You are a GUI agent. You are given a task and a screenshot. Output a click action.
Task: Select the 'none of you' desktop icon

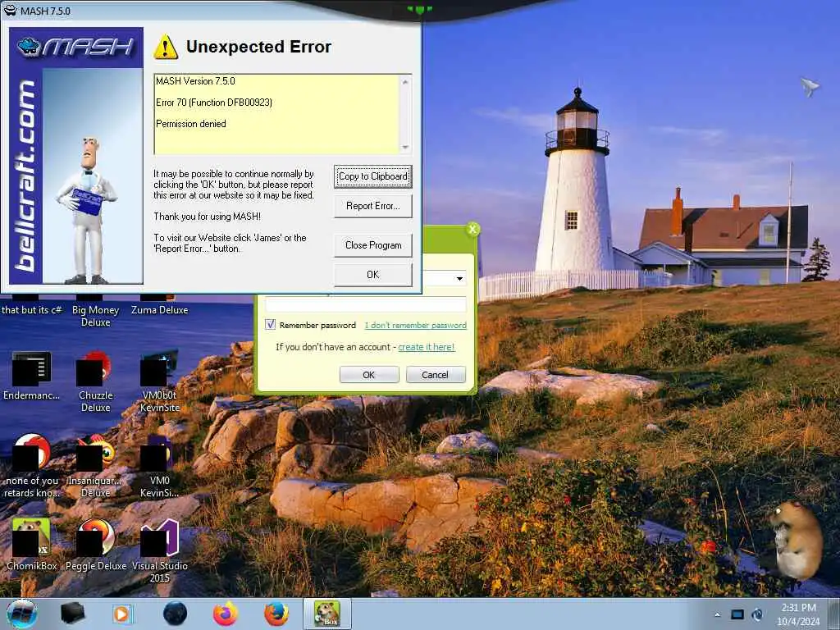[32, 466]
